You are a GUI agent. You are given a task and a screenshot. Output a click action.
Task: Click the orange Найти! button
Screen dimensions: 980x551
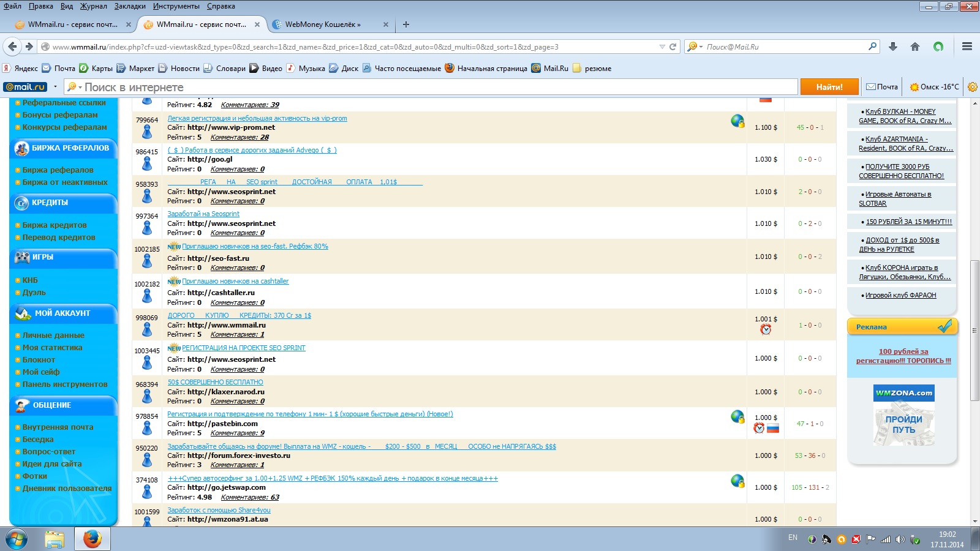[829, 87]
